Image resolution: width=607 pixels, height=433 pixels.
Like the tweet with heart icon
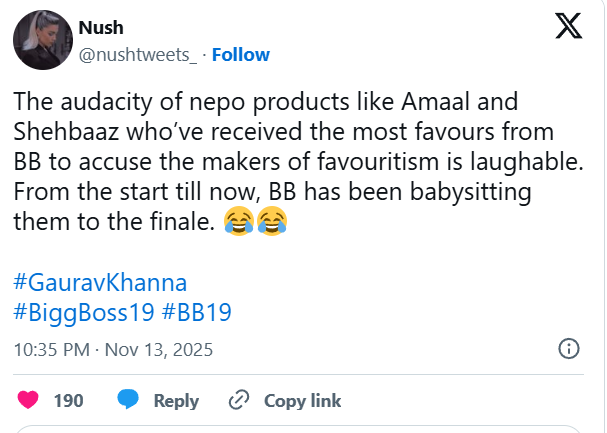pyautogui.click(x=30, y=401)
